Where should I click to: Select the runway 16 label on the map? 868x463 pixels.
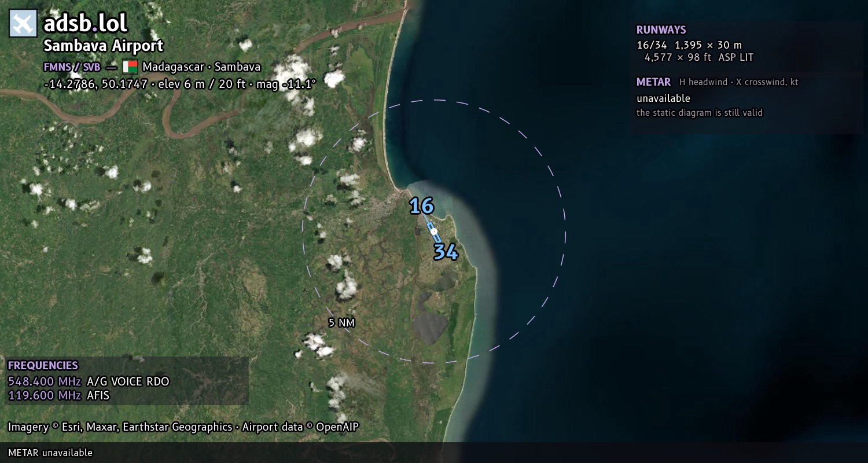(421, 206)
